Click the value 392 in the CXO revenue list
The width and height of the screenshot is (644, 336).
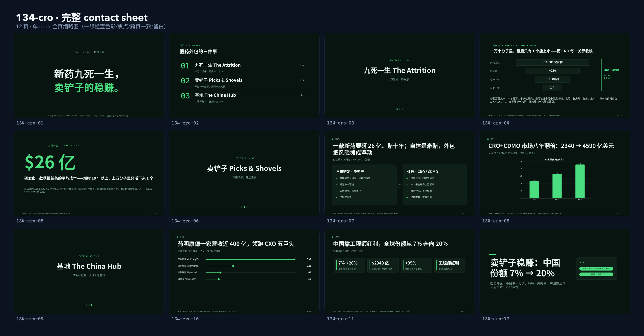pos(309,259)
